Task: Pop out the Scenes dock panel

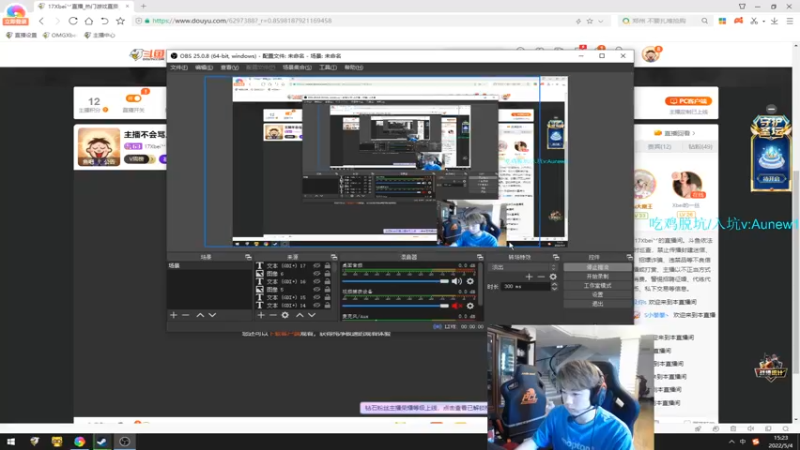Action: click(x=248, y=257)
